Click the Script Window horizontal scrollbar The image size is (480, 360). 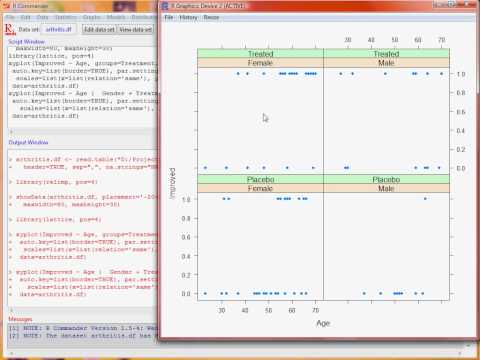point(82,132)
